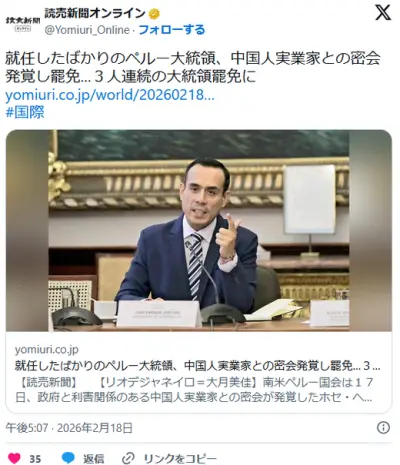
Task: Open the info icon beside the date
Action: (x=383, y=427)
